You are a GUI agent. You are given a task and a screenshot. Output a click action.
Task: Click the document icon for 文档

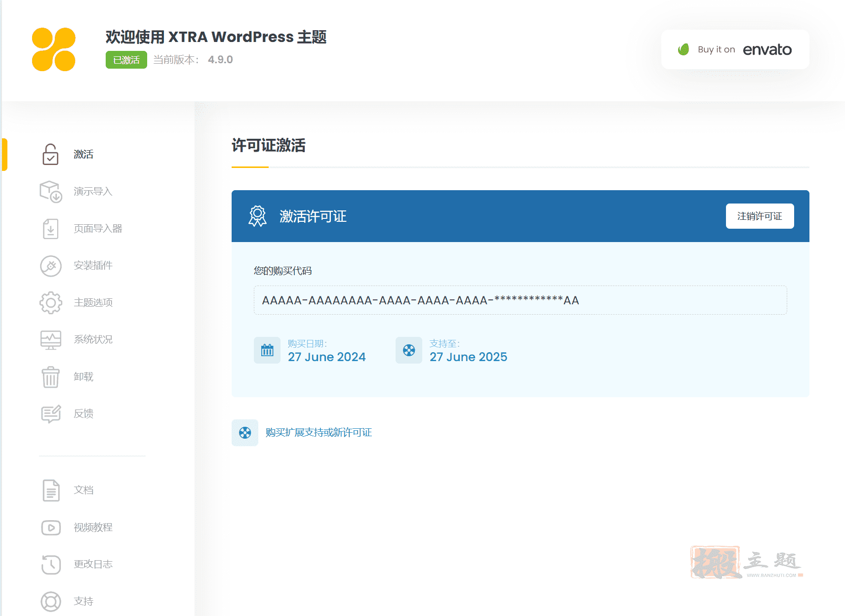point(50,491)
